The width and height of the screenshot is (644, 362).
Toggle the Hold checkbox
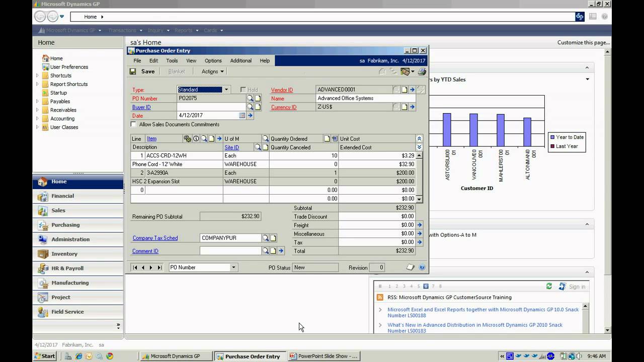[243, 90]
